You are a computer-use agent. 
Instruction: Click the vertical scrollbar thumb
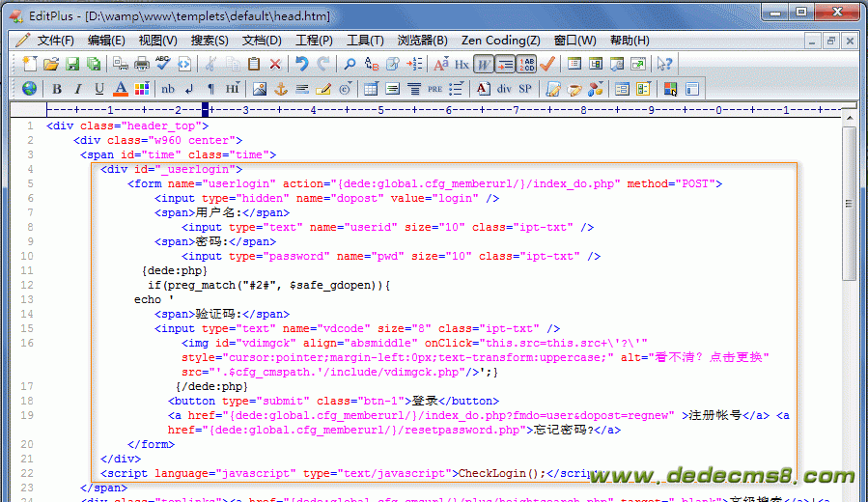[x=849, y=204]
